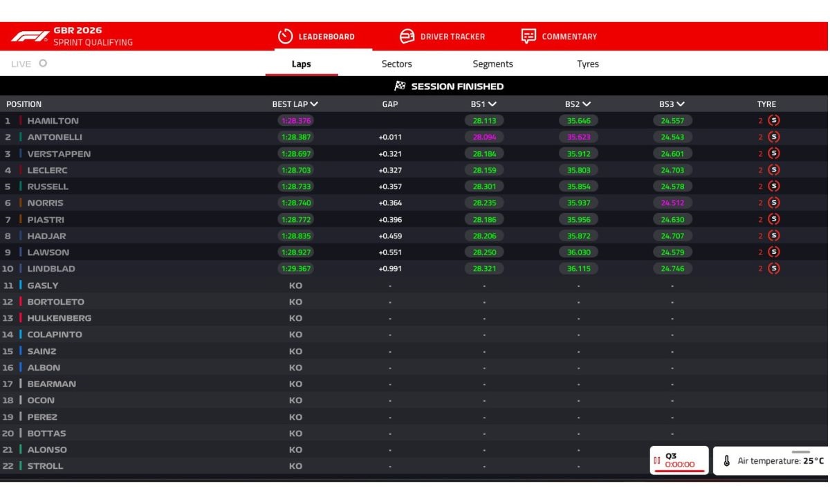Open the Commentary chat icon

pyautogui.click(x=528, y=37)
